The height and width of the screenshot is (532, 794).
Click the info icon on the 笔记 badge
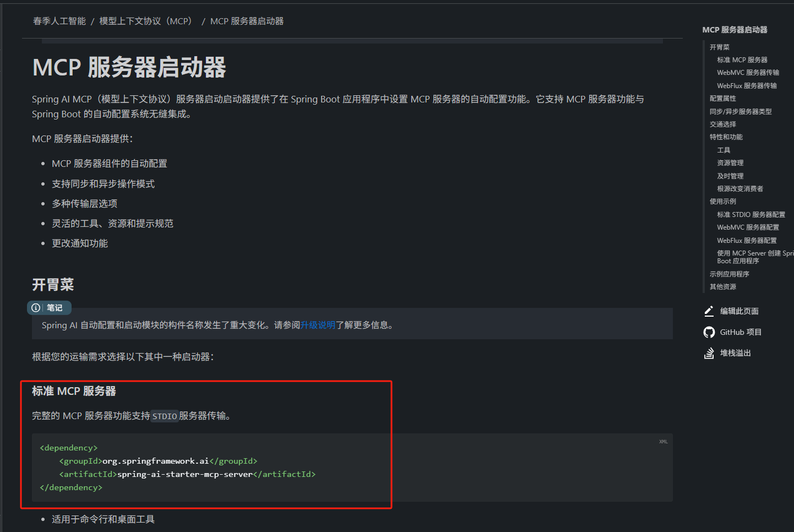click(x=36, y=308)
